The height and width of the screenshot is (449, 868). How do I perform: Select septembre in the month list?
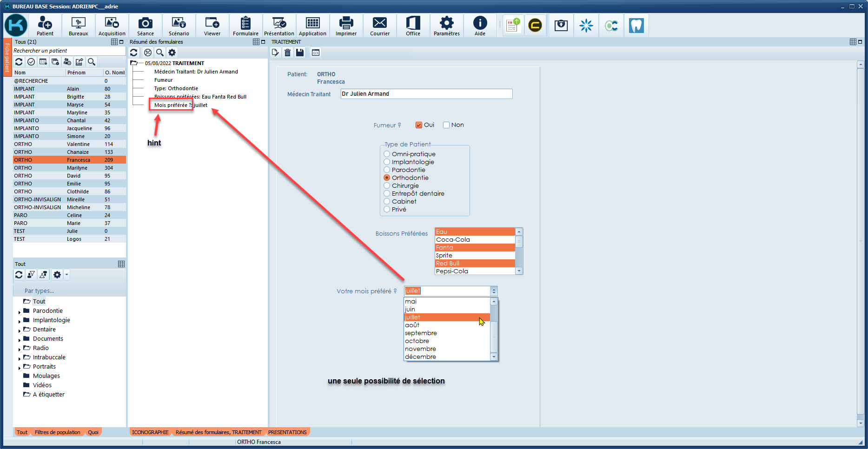pos(421,333)
